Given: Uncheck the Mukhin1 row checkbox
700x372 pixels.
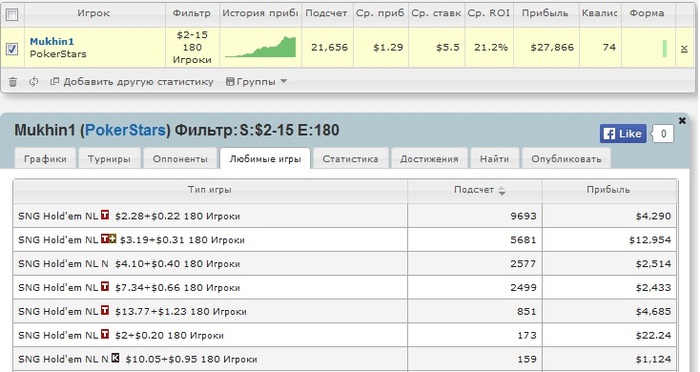Looking at the screenshot, I should pos(12,49).
